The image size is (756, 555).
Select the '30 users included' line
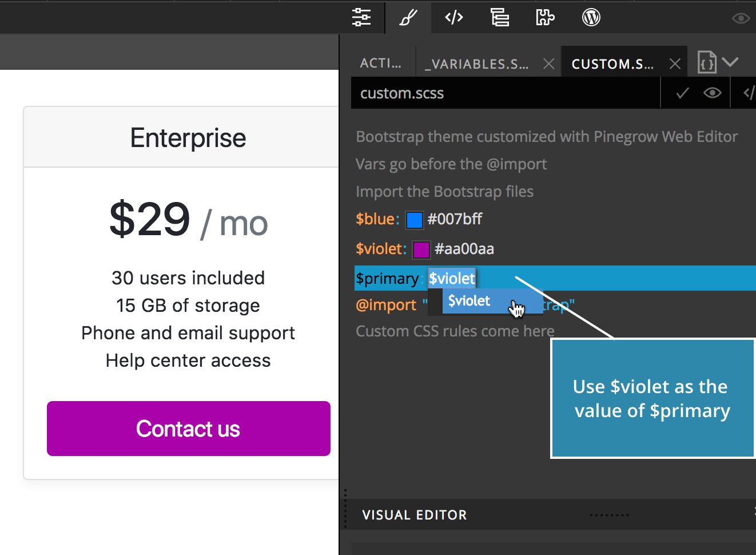point(188,278)
